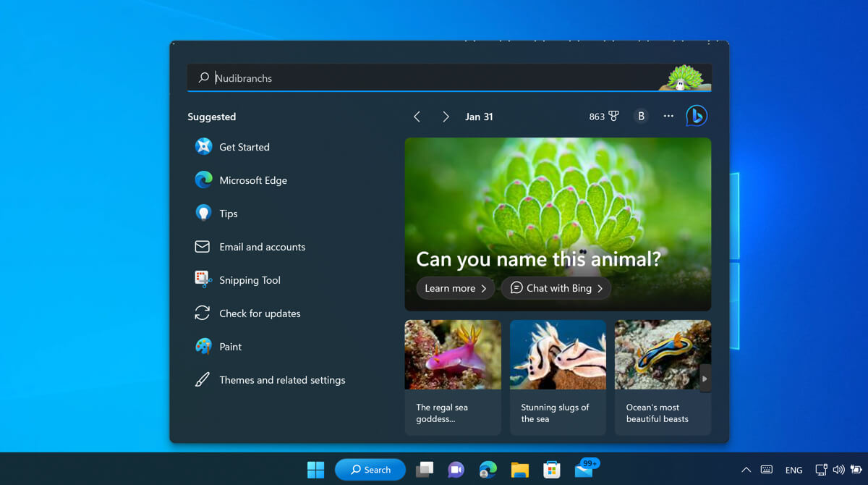Open the 863 rewards points badge
The image size is (868, 485).
click(604, 117)
